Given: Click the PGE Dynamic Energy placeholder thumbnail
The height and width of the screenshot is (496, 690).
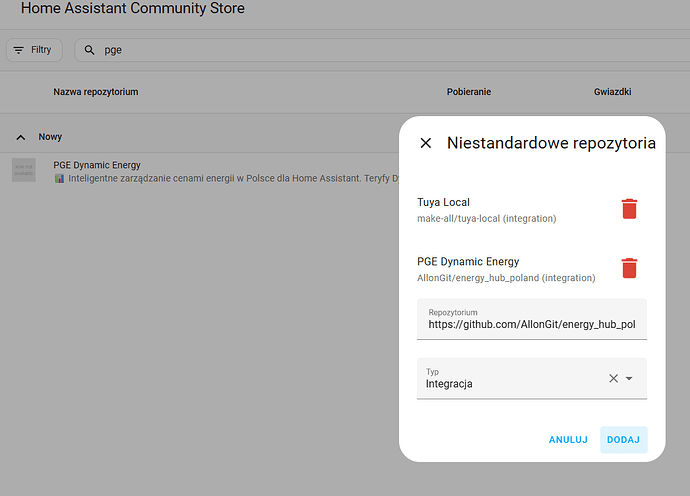Looking at the screenshot, I should [x=24, y=170].
